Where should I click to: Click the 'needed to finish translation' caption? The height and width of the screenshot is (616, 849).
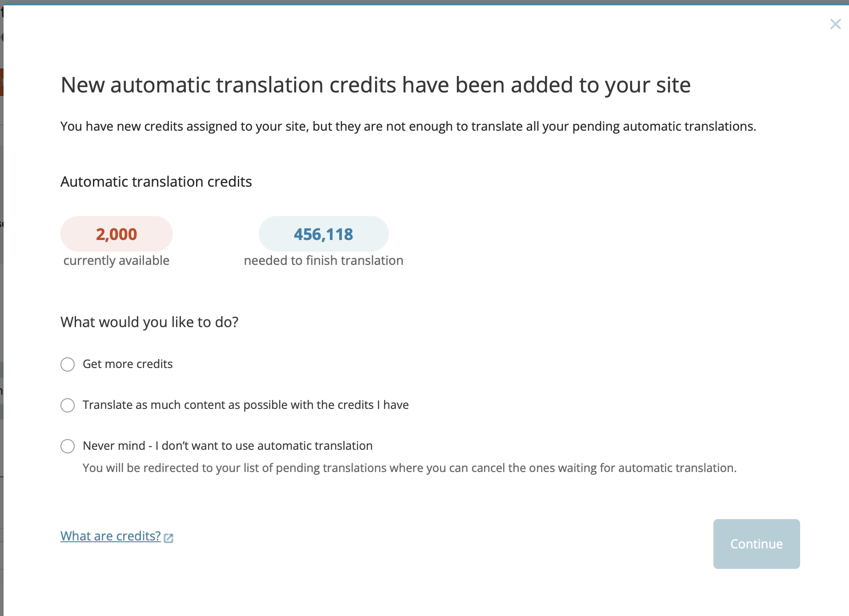click(x=324, y=260)
